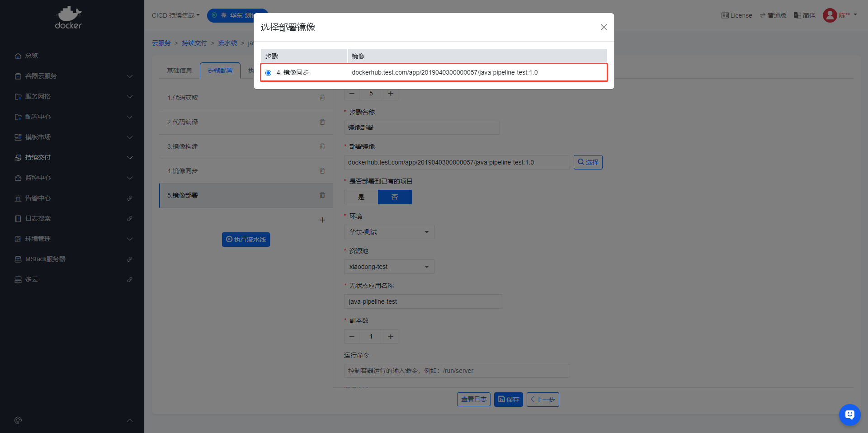Delete the 镜像构建 pipeline step
This screenshot has width=868, height=433.
tap(322, 146)
